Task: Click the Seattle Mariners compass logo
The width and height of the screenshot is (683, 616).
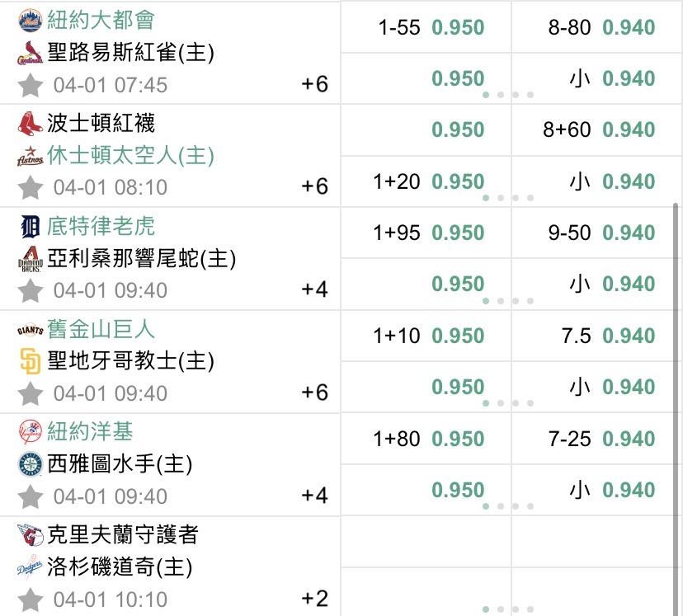Action: click(30, 464)
